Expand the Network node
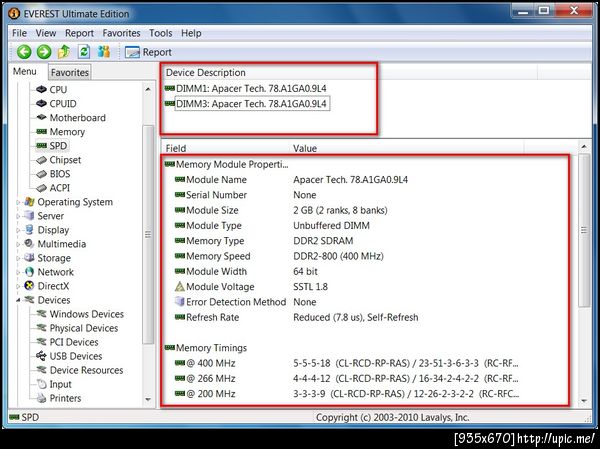This screenshot has height=449, width=600. tap(18, 273)
